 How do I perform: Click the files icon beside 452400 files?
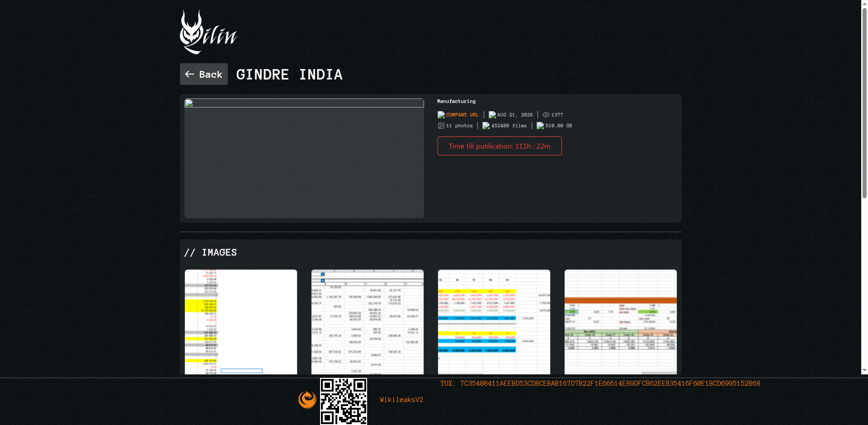[486, 126]
